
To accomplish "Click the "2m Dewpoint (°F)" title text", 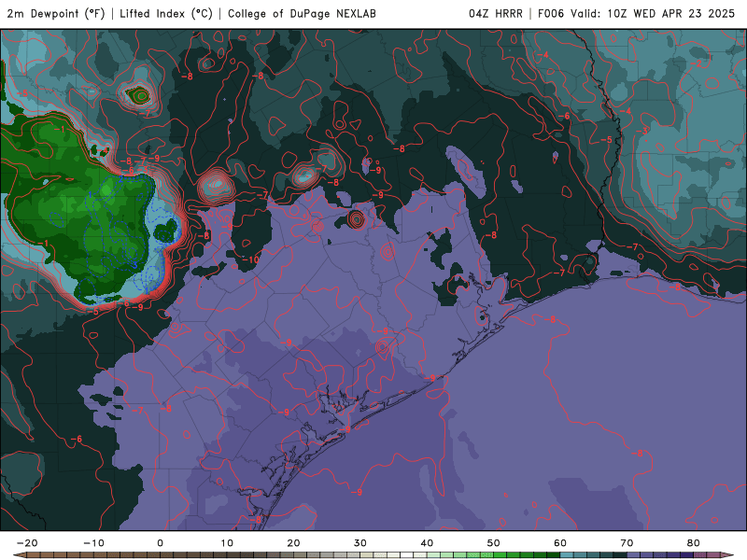I will point(56,13).
